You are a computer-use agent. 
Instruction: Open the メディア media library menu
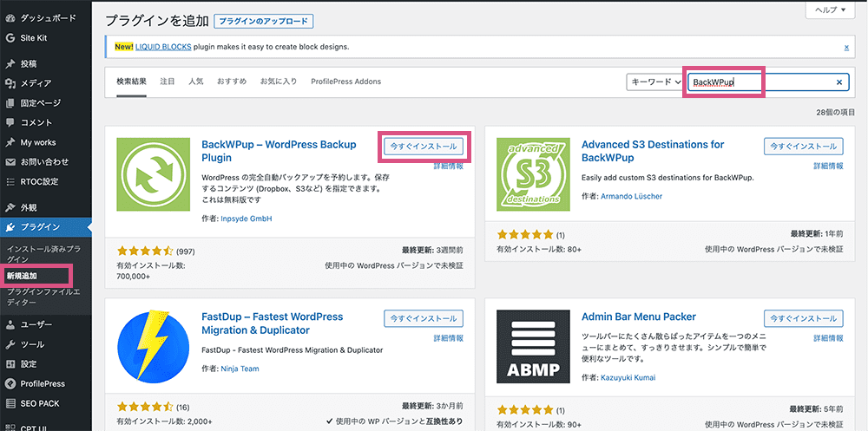pos(36,83)
